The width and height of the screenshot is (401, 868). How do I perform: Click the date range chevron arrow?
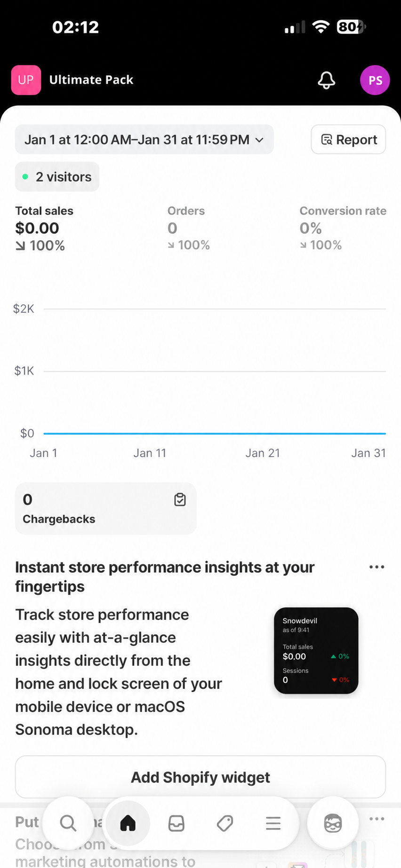[259, 140]
